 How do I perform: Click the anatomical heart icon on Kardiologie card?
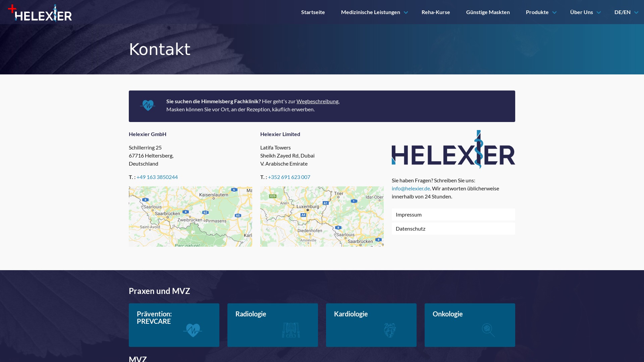390,330
